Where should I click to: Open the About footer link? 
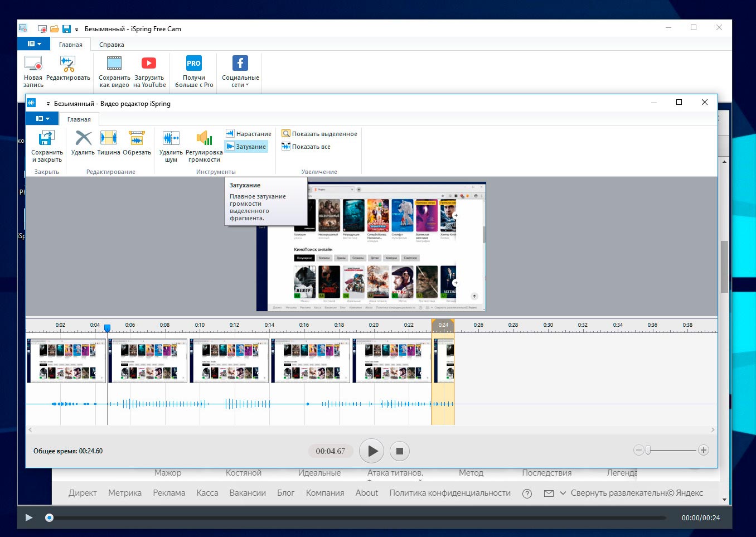coord(367,493)
